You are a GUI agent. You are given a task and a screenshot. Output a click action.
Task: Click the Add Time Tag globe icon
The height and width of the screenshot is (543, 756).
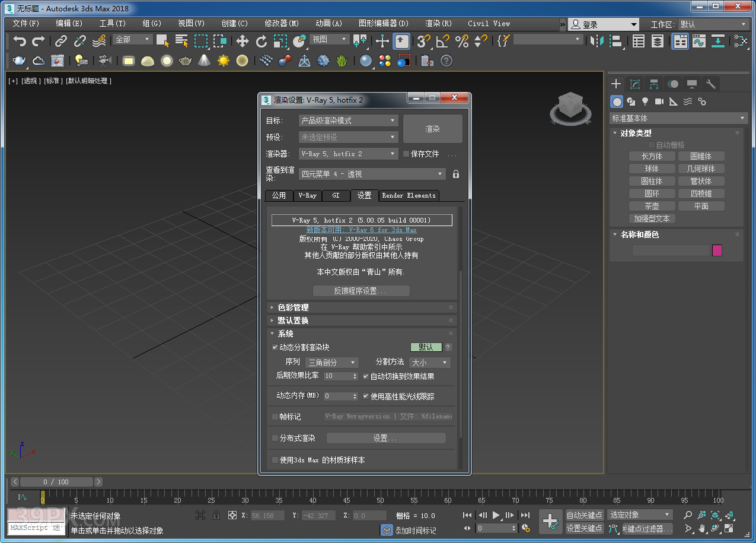tap(387, 531)
